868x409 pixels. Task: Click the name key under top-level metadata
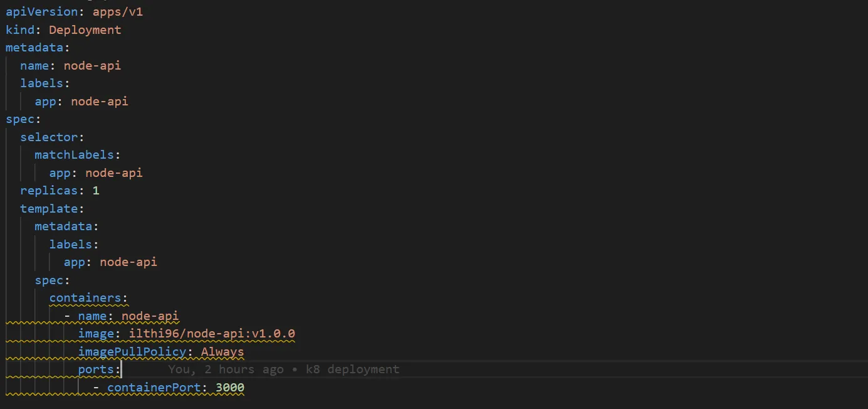pyautogui.click(x=34, y=65)
